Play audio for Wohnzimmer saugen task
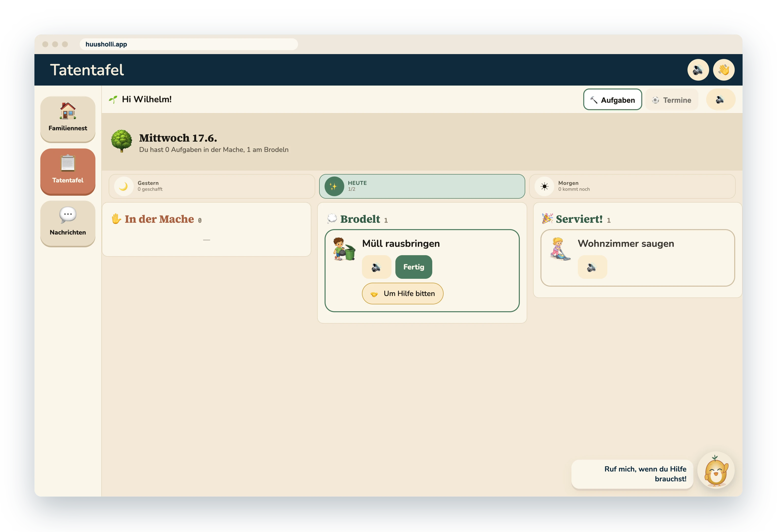This screenshot has height=532, width=777. (x=592, y=267)
